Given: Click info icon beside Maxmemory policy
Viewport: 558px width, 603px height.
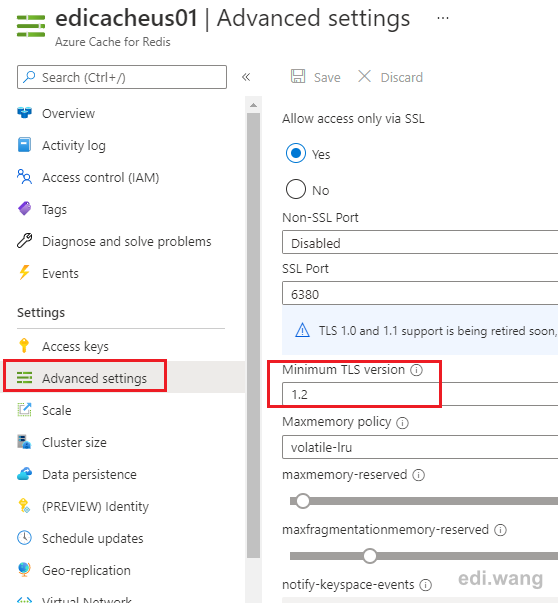Looking at the screenshot, I should (x=402, y=423).
